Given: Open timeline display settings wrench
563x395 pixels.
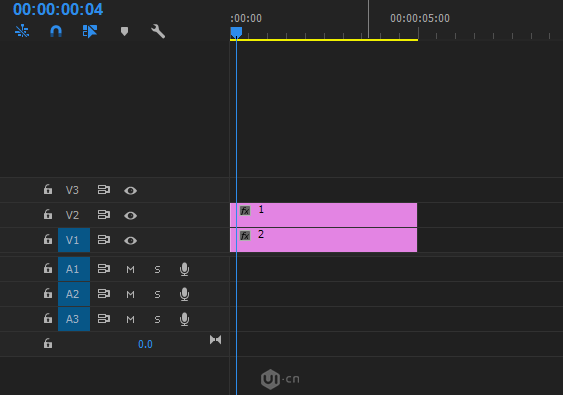Looking at the screenshot, I should pos(158,31).
